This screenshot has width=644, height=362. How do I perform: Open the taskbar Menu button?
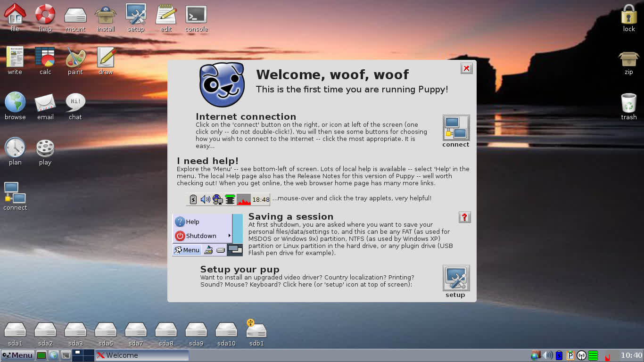point(17,355)
